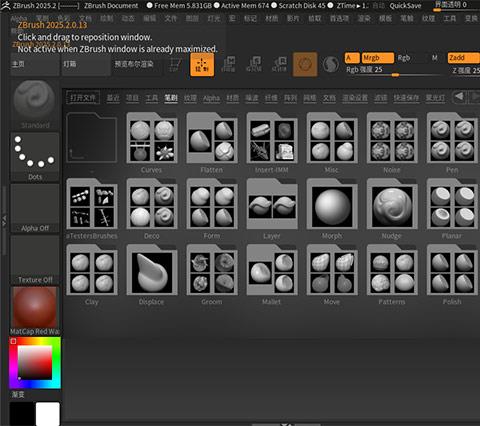
Task: Open the Patterns brush folder
Action: coord(392,270)
